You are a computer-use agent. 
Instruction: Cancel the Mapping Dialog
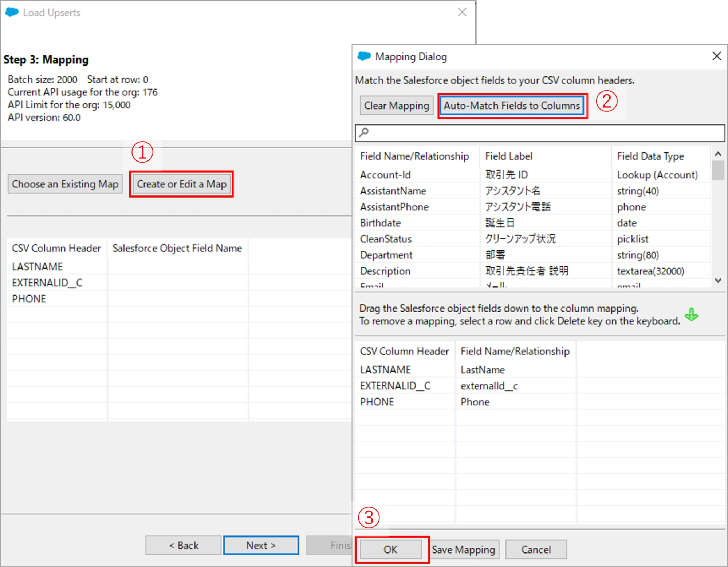click(x=536, y=549)
